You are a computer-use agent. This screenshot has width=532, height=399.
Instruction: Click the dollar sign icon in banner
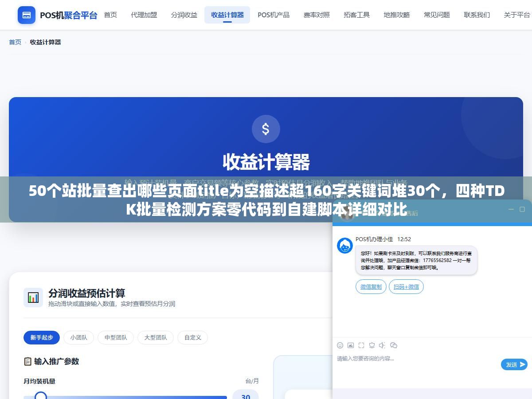coord(266,129)
